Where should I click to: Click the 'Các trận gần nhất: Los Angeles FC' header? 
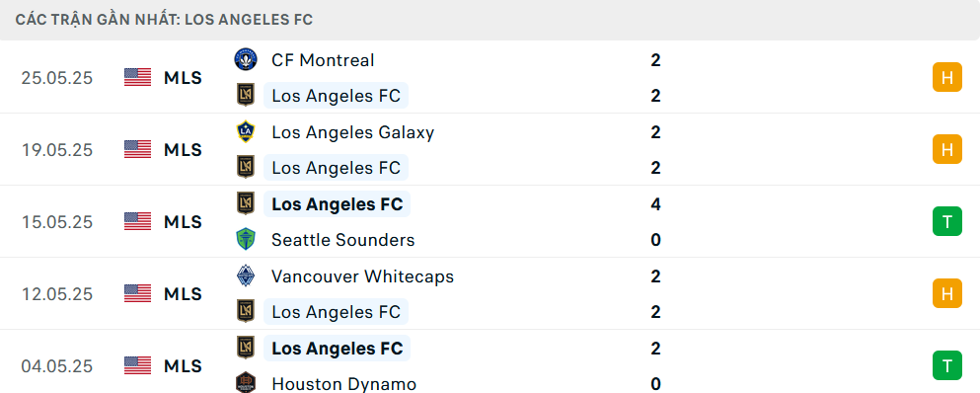click(x=165, y=20)
